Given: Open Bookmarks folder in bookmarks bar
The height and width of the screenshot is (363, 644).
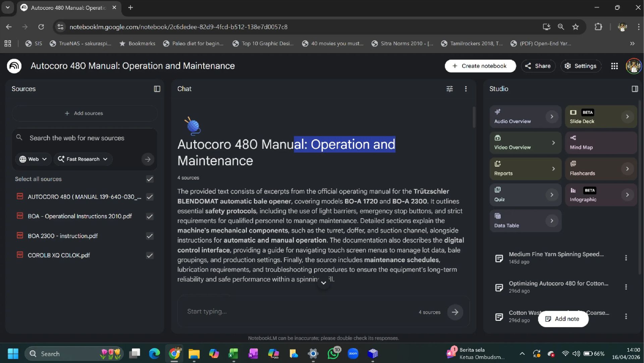Looking at the screenshot, I should [x=138, y=43].
